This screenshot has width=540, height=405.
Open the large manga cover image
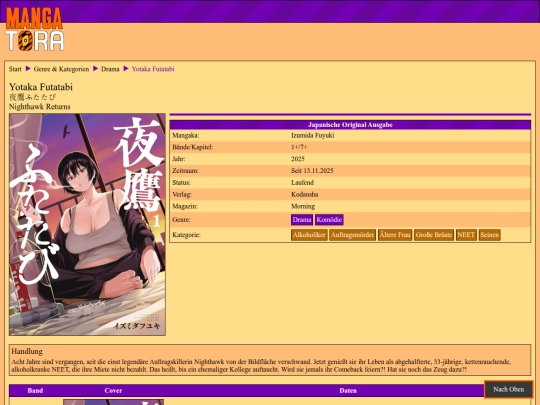pyautogui.click(x=87, y=225)
